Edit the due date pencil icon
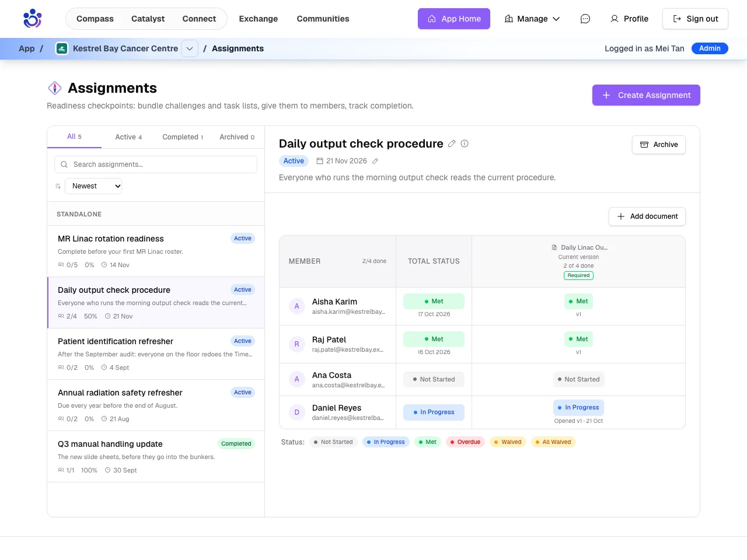Image resolution: width=747 pixels, height=560 pixels. pyautogui.click(x=375, y=161)
